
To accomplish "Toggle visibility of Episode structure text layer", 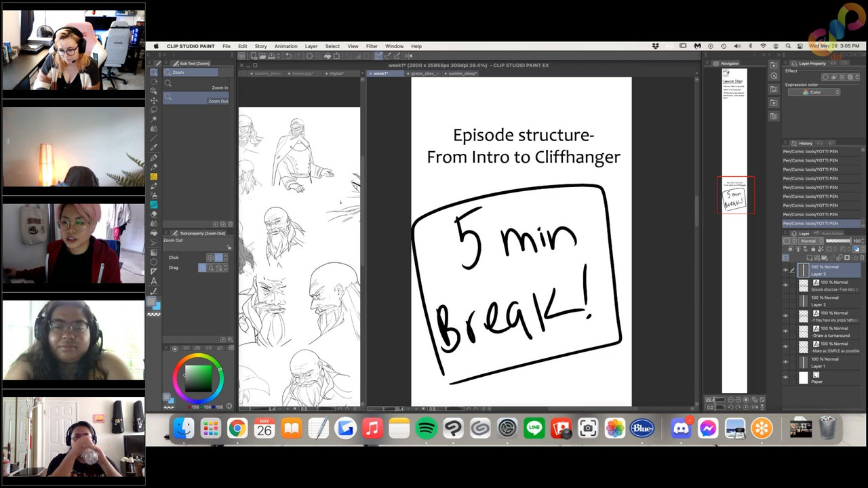I will tap(785, 285).
